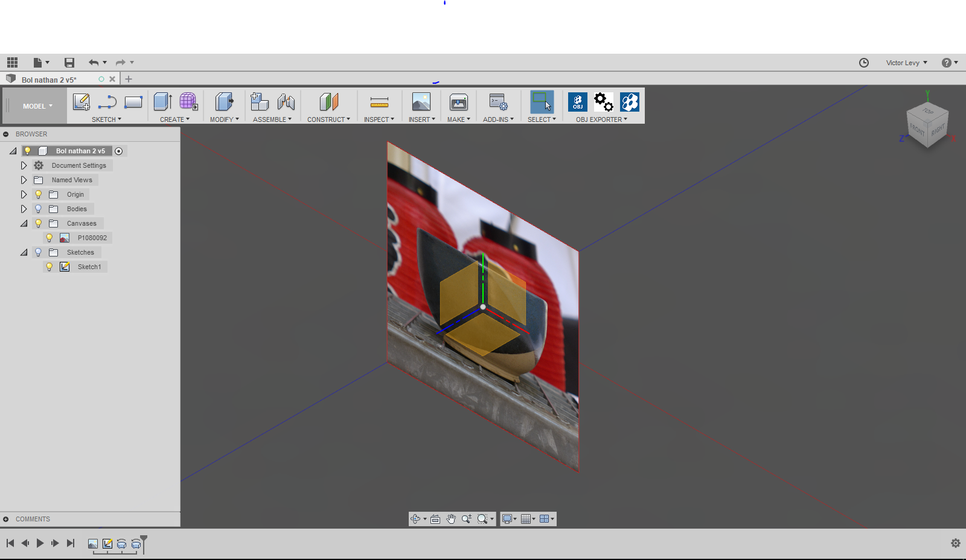Play the design timeline
This screenshot has height=560, width=966.
pyautogui.click(x=40, y=543)
